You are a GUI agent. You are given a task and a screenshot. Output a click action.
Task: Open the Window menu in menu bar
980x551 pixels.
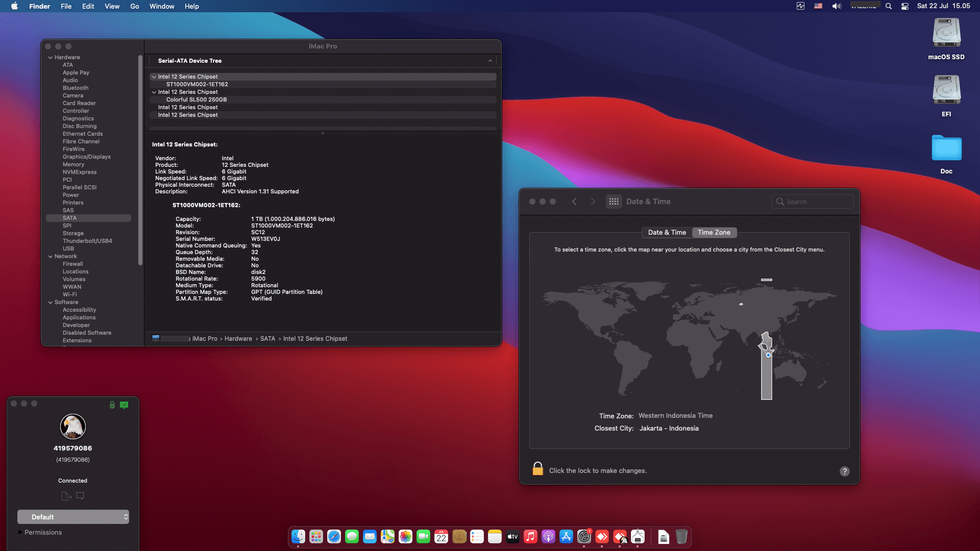click(161, 6)
